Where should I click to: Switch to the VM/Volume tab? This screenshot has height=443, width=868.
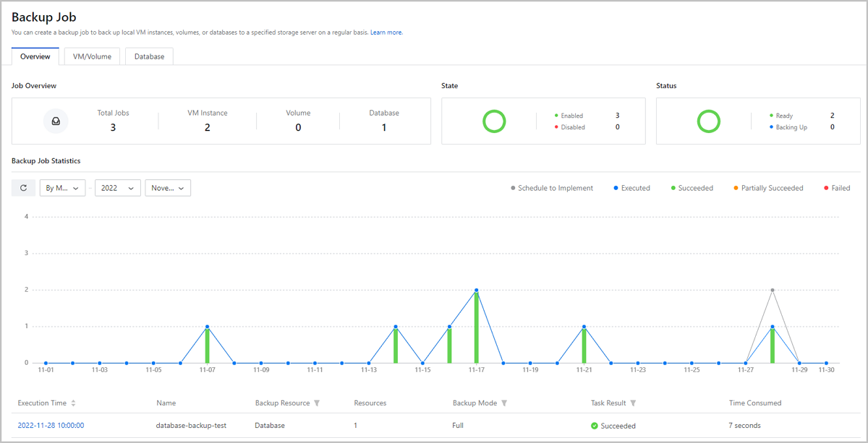tap(92, 56)
